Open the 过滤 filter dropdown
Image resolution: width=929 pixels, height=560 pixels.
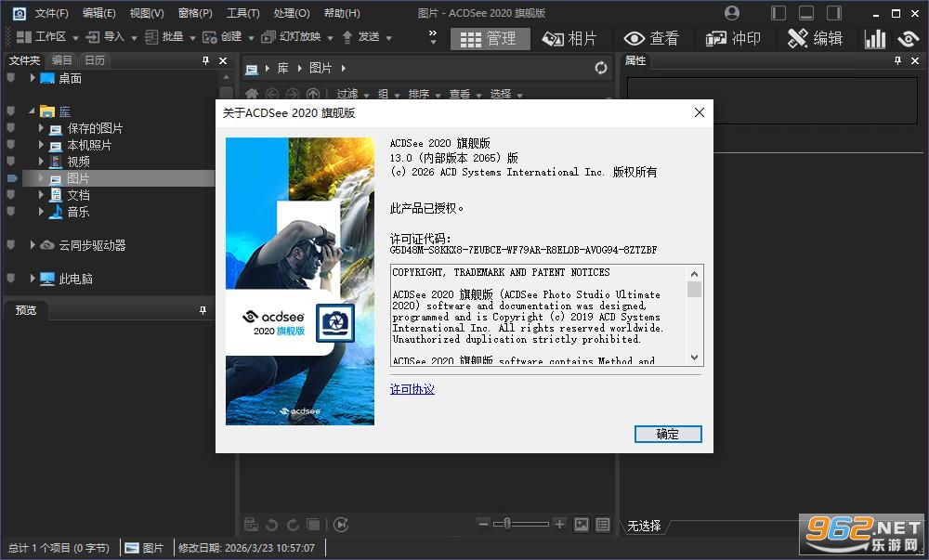pos(352,94)
